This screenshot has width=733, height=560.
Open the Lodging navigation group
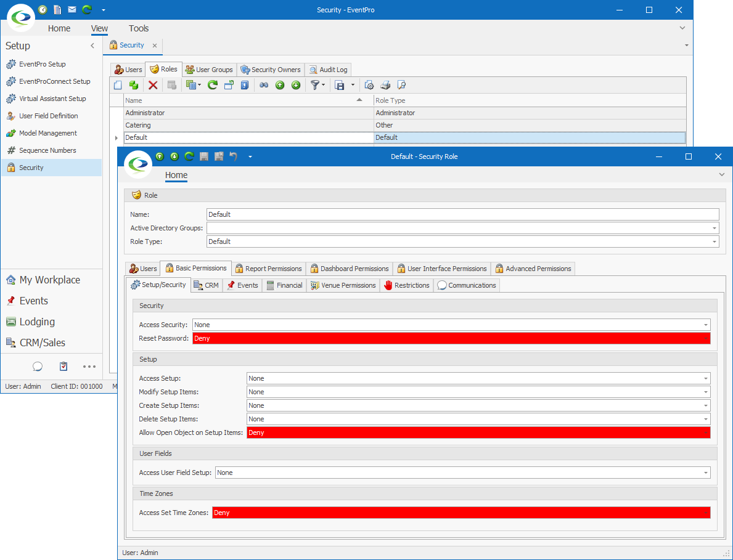point(51,322)
